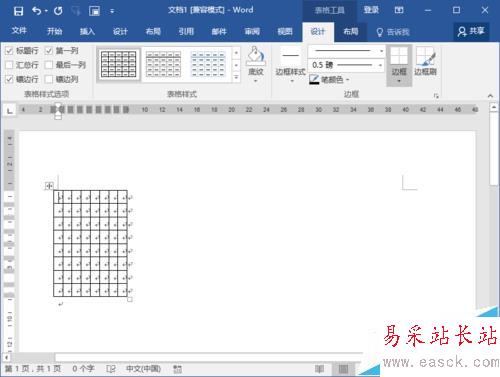Image resolution: width=500 pixels, height=377 pixels.
Task: Click the Borders grid icon
Action: [399, 55]
